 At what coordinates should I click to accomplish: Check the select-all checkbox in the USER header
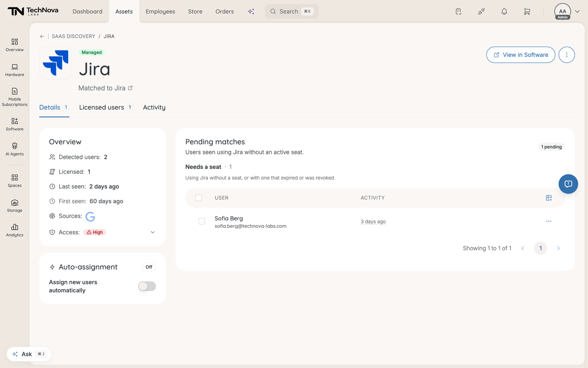pos(198,198)
